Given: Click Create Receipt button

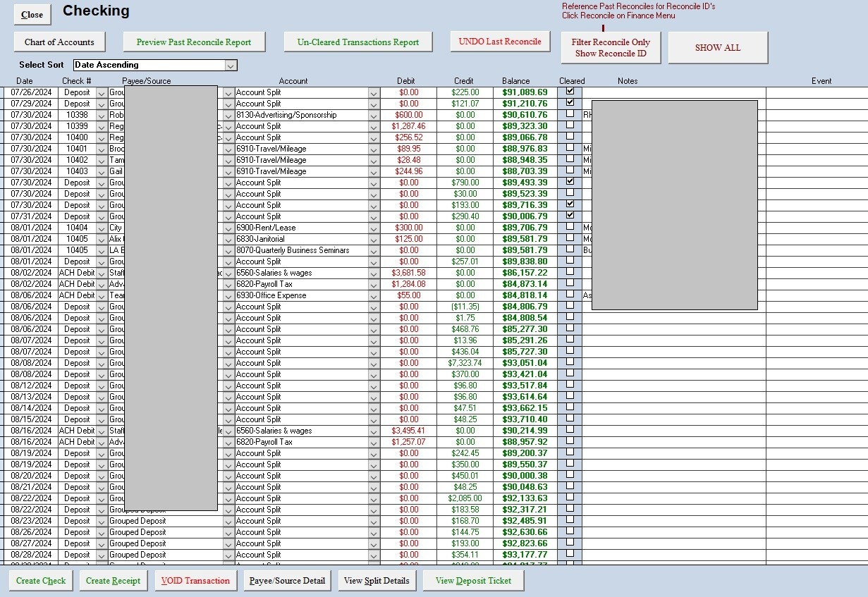Looking at the screenshot, I should [x=113, y=581].
